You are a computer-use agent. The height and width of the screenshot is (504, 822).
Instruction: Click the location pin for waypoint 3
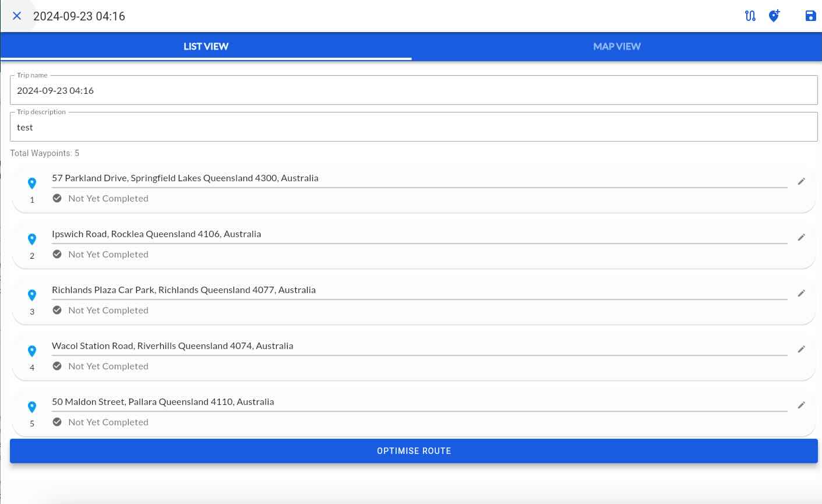32,295
